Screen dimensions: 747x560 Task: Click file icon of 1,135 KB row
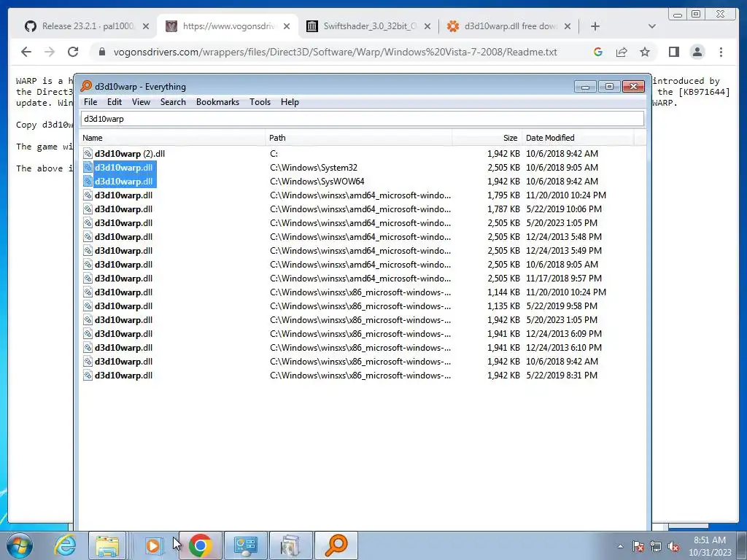[88, 306]
